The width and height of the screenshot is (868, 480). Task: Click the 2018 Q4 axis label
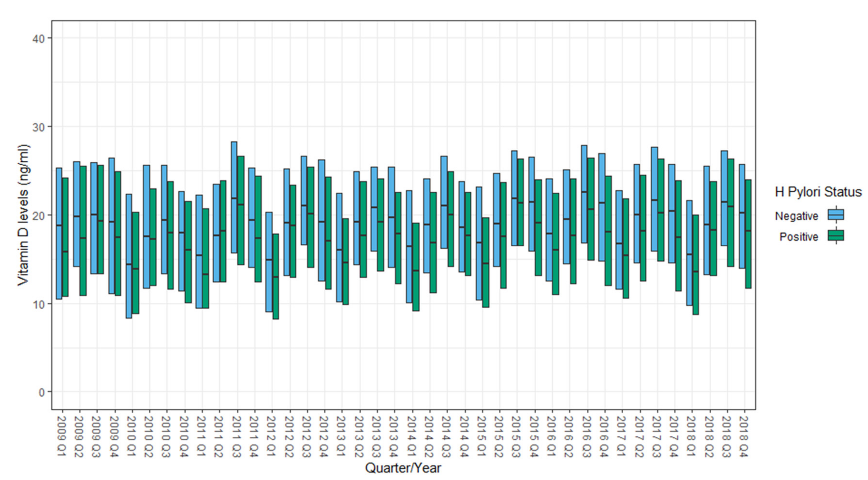click(x=744, y=436)
